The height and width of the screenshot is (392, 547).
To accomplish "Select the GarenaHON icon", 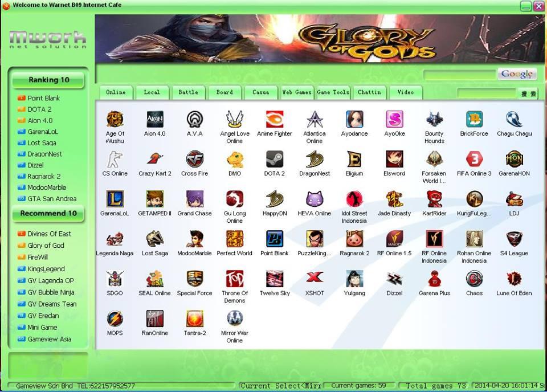I will 514,160.
